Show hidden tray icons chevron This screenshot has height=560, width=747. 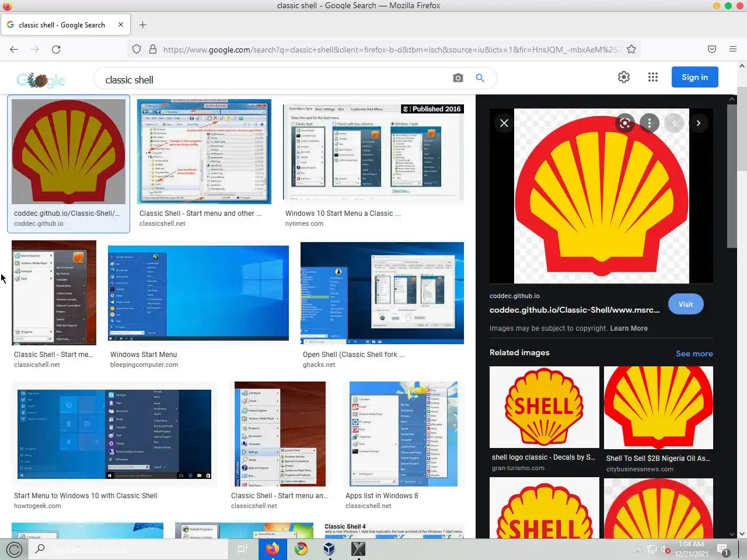click(x=637, y=549)
